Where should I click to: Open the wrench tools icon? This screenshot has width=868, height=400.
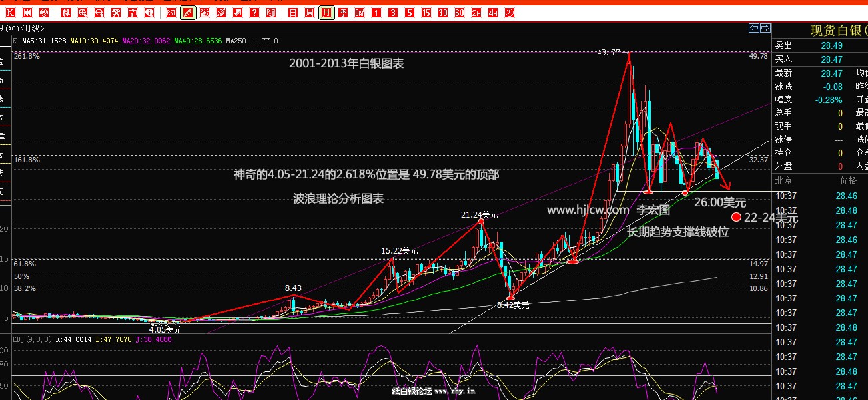[x=116, y=13]
